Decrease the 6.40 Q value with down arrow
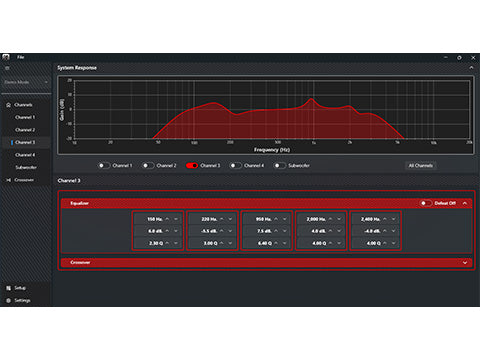Viewport: 480px width, 360px height. 285,243
